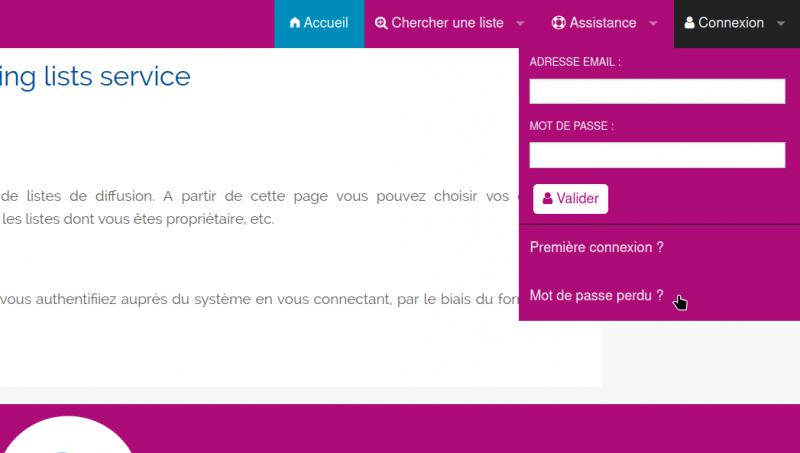The height and width of the screenshot is (453, 800).
Task: Click the Connexion menu text
Action: click(x=731, y=23)
